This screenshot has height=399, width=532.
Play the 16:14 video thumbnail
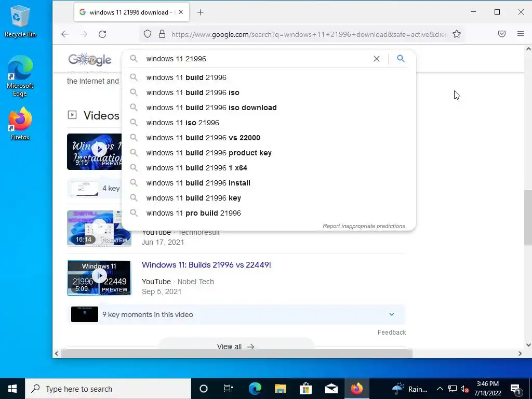pos(99,228)
